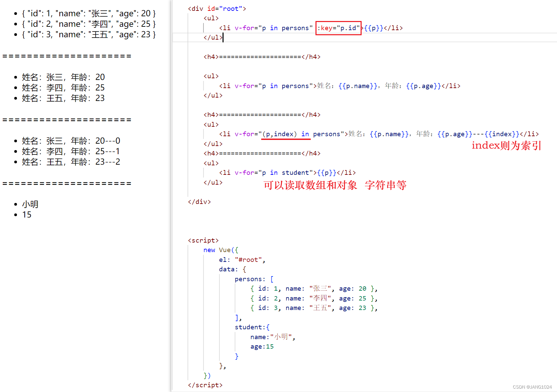557x392 pixels.
Task: Click the opening <script> tag
Action: [203, 241]
